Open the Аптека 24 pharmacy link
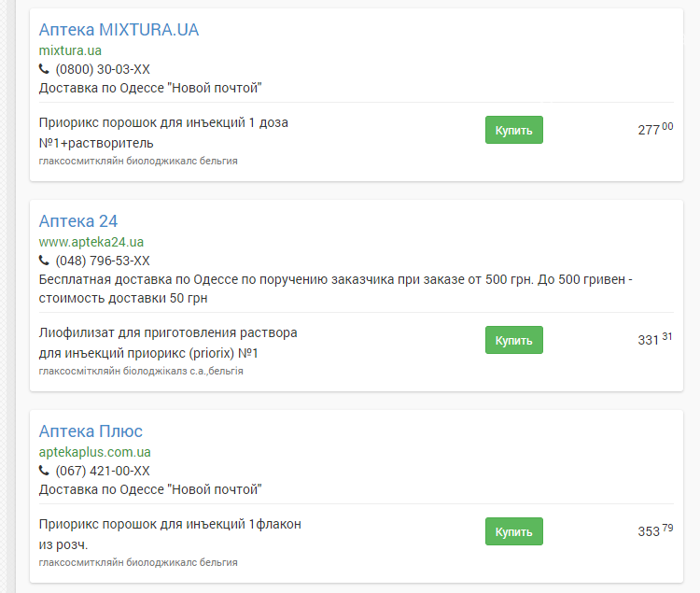 click(x=78, y=221)
